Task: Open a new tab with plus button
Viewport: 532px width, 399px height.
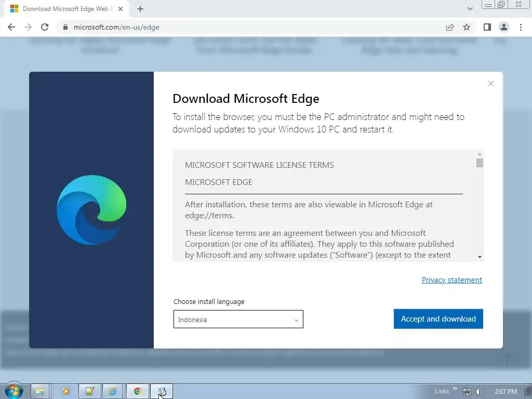Action: click(x=140, y=9)
